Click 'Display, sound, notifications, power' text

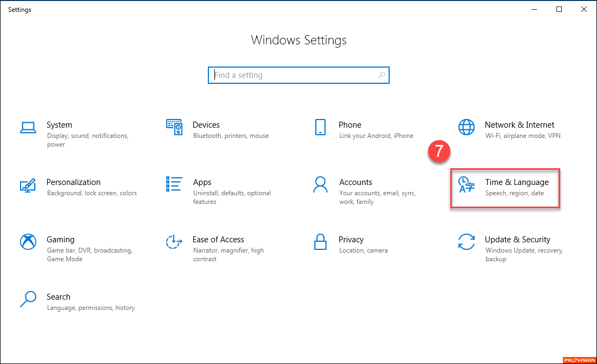click(88, 140)
